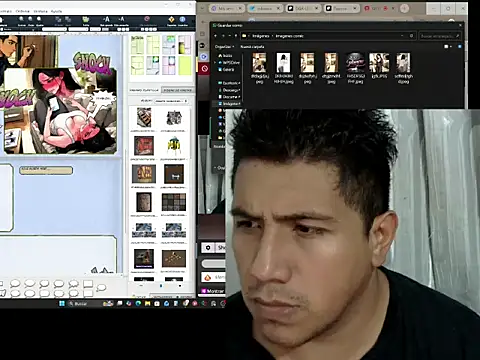480x360 pixels.
Task: Select Documentos in the save dialog tree
Action: coord(230,97)
